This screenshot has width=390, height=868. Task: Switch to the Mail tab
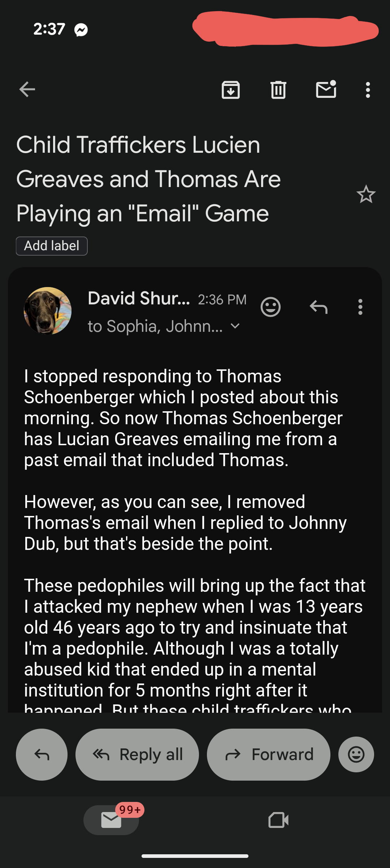tap(111, 820)
